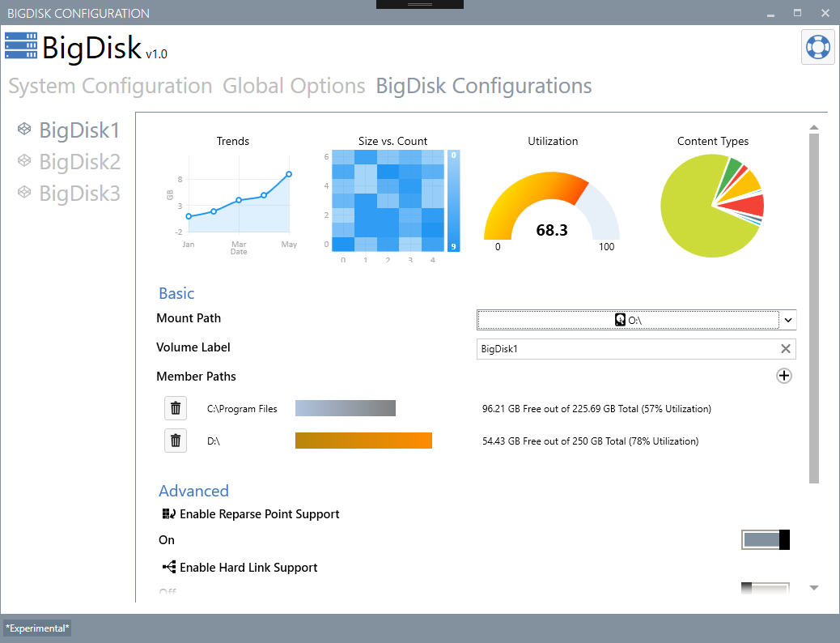Click the Experimental status label
The width and height of the screenshot is (840, 643).
point(37,628)
